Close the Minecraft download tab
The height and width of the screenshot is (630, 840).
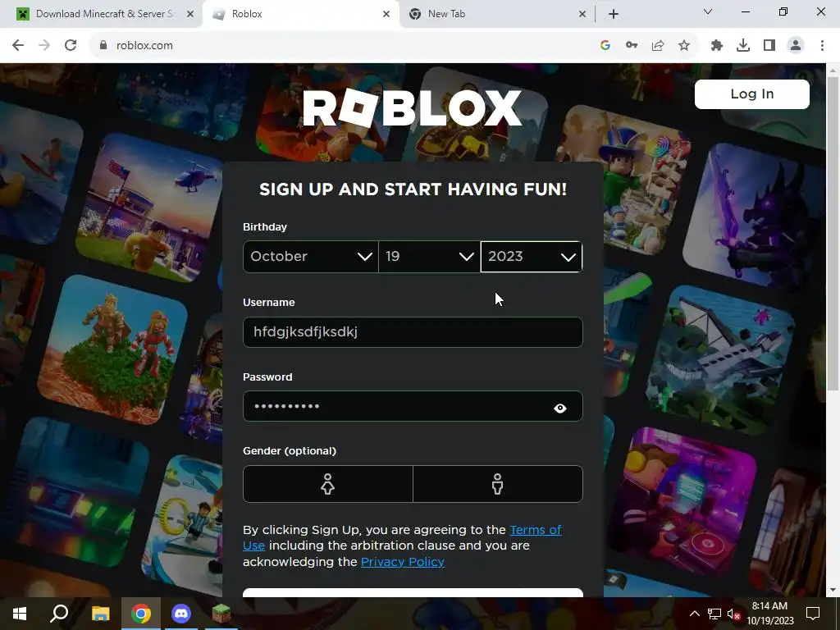tap(190, 14)
